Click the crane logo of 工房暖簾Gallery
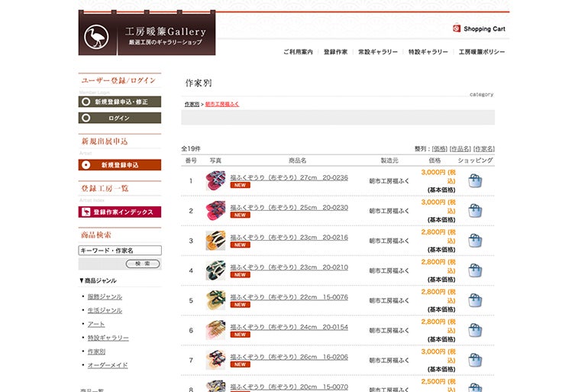Screen dimensions: 588x392 pyautogui.click(x=96, y=37)
